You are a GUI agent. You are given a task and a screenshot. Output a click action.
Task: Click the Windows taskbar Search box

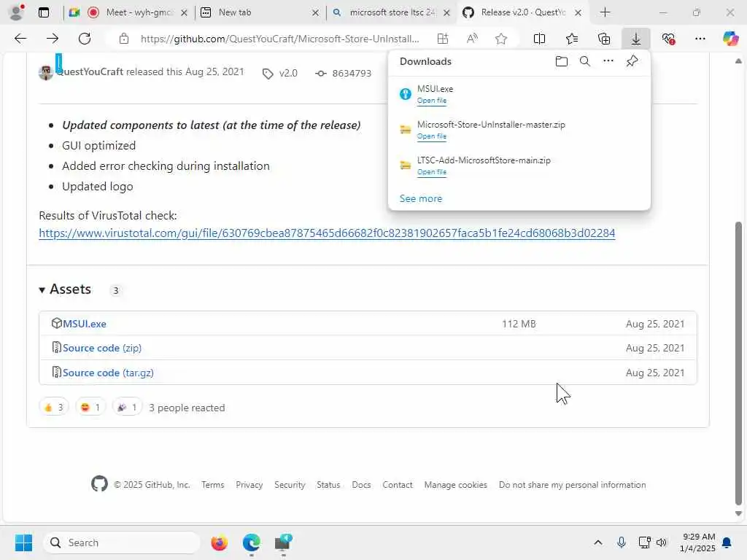[122, 542]
